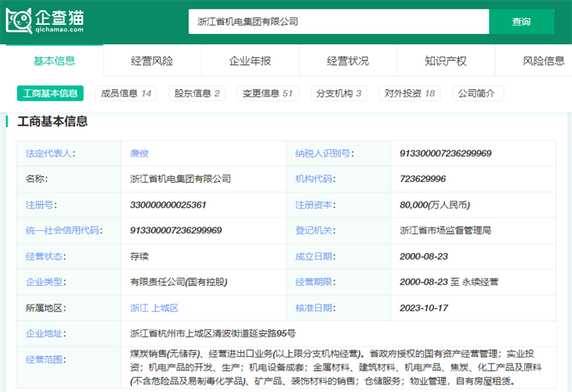Click the business scope paragraph starting 煤炭销售
Screen dimensions: 572x392
336,368
